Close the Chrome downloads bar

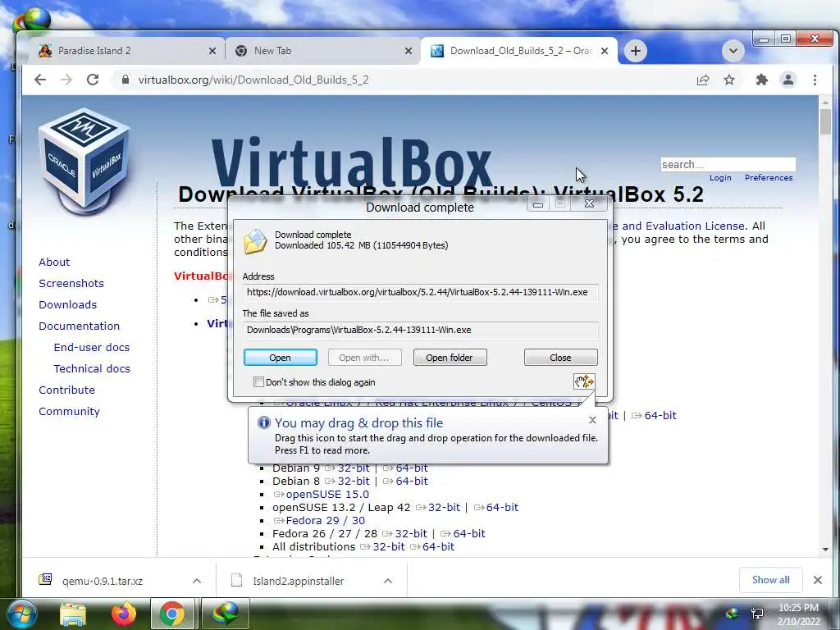tap(818, 580)
